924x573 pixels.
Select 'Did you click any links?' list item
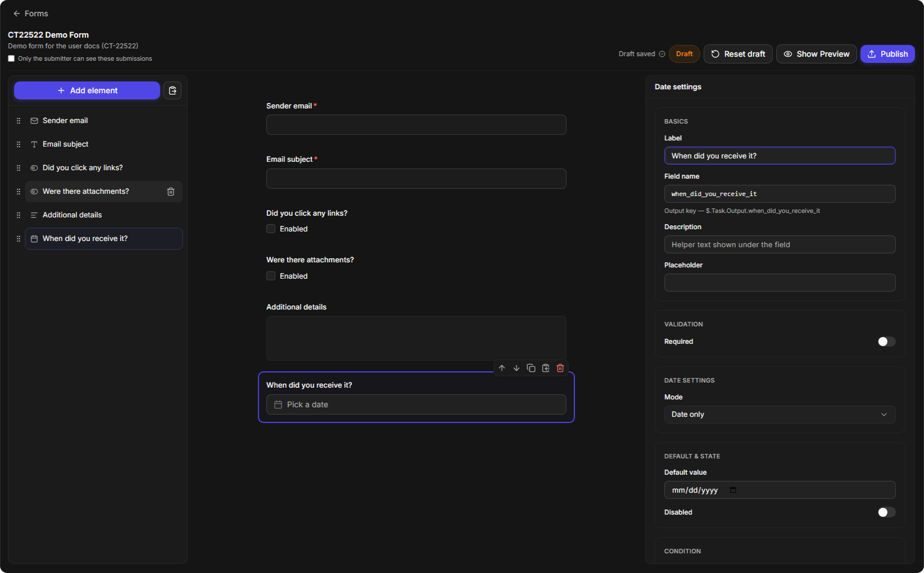coord(104,168)
